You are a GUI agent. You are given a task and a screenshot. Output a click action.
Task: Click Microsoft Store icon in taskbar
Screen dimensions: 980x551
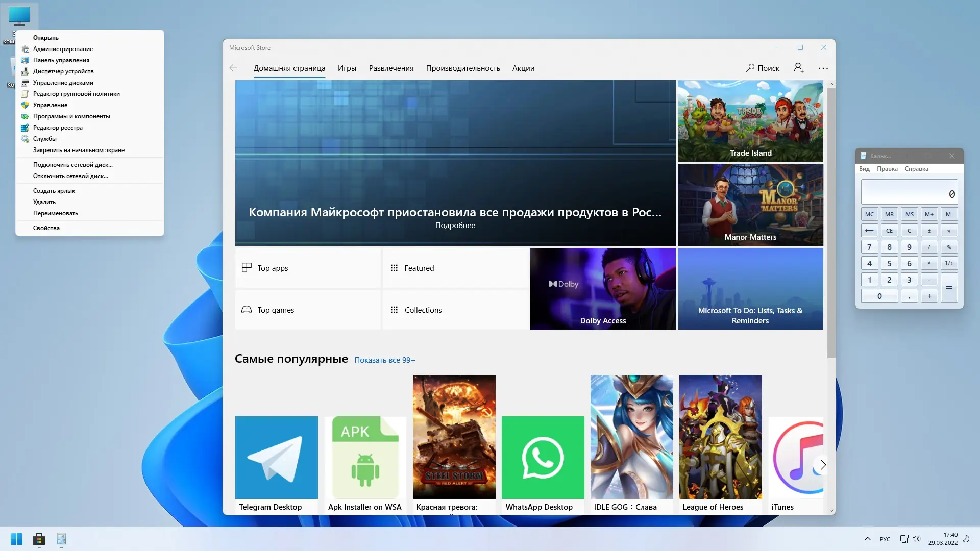pyautogui.click(x=39, y=539)
